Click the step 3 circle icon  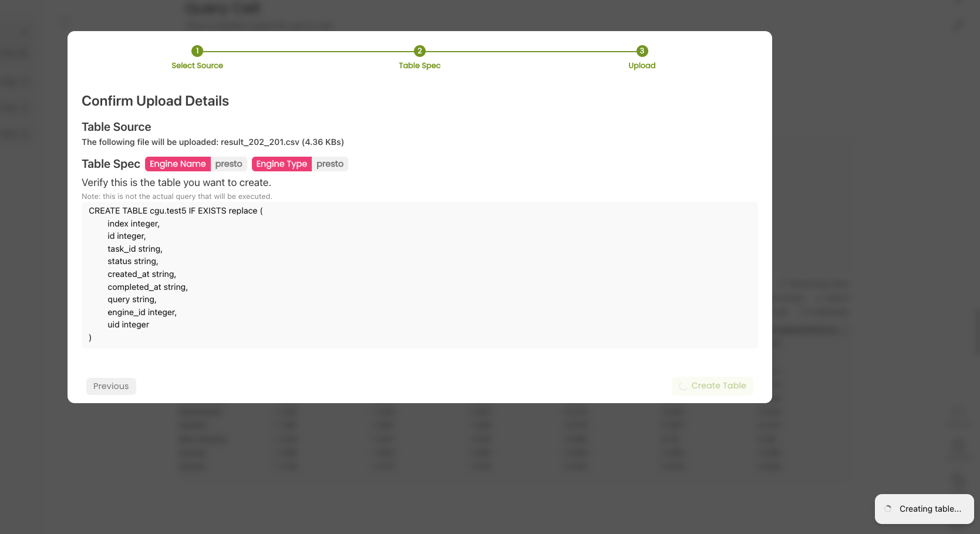point(642,51)
